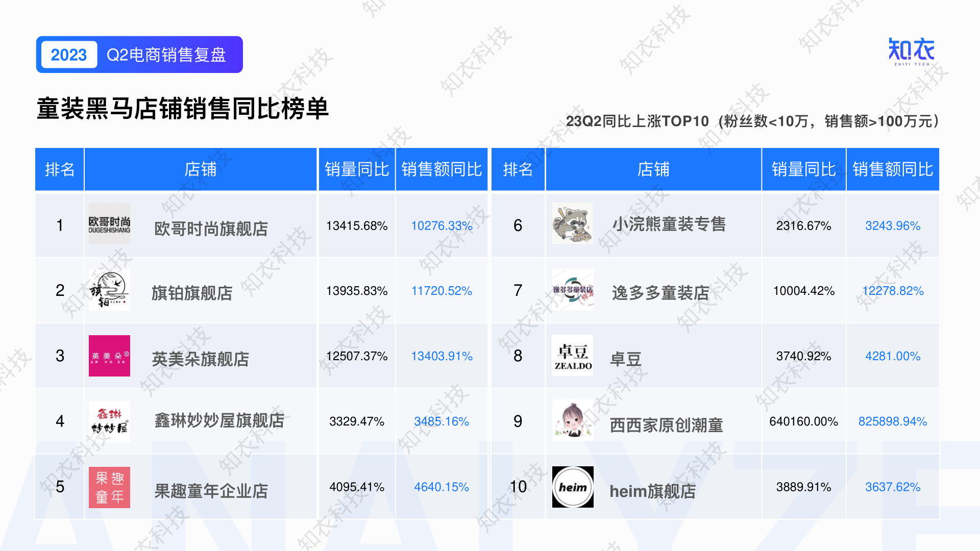Click the 童装黑马店铺销售同比榜单 title
Screen dimensions: 980x551
click(x=183, y=108)
